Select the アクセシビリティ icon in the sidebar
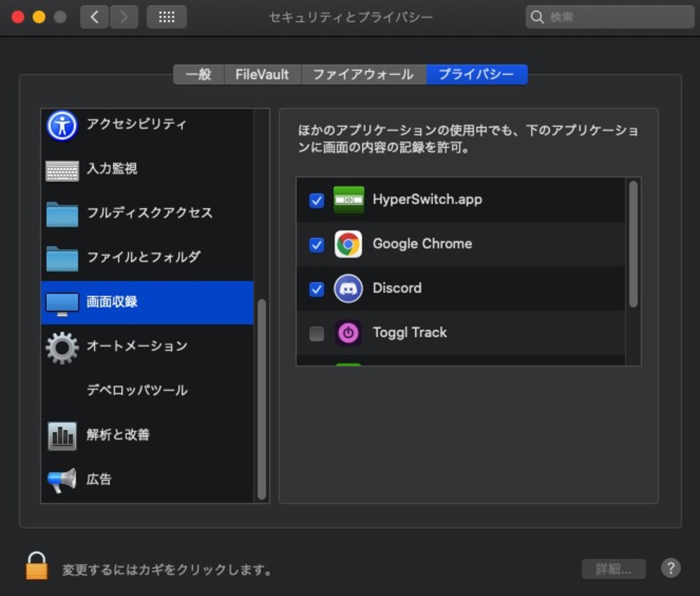Image resolution: width=700 pixels, height=596 pixels. pos(62,124)
